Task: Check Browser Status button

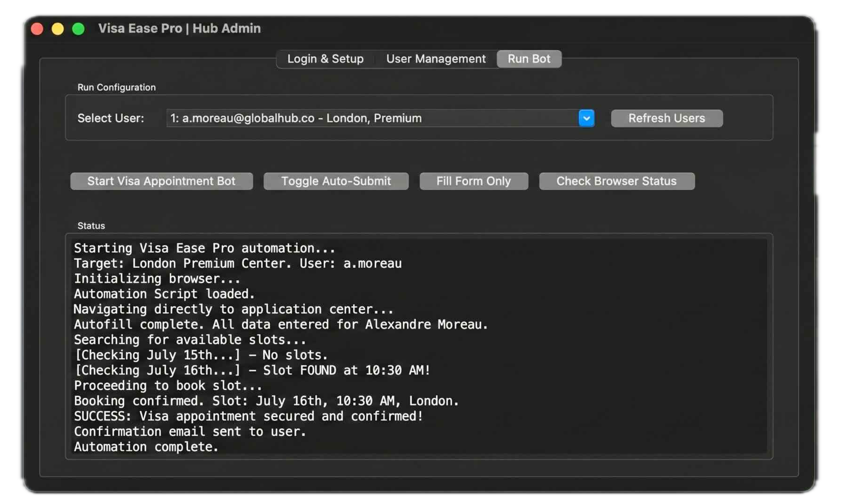Action: coord(617,181)
